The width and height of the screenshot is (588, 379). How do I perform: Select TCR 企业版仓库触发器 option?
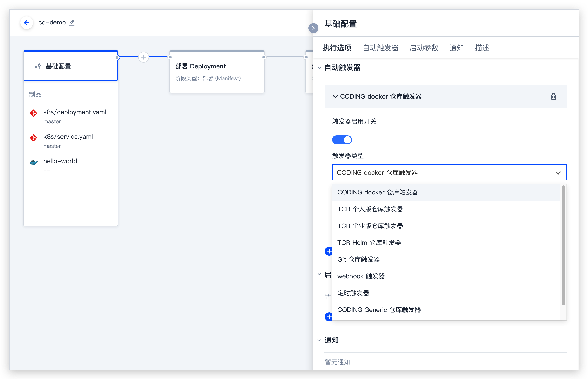446,226
